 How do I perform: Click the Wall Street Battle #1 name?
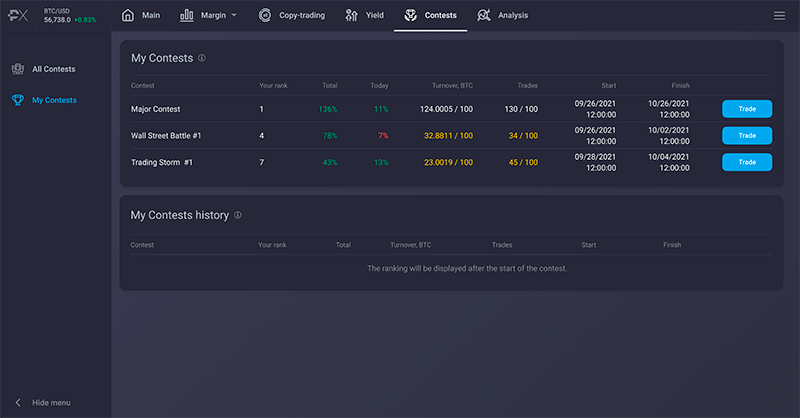point(166,136)
